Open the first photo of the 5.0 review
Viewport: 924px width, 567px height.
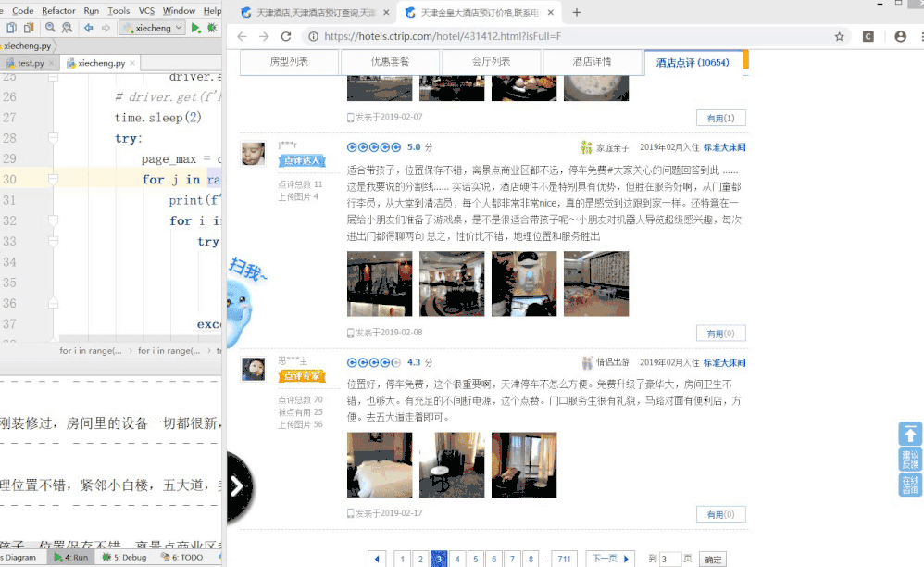[x=380, y=283]
